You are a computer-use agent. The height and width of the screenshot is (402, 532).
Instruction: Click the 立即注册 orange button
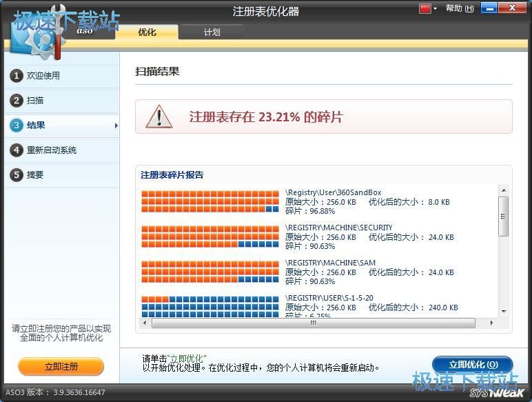tap(61, 367)
